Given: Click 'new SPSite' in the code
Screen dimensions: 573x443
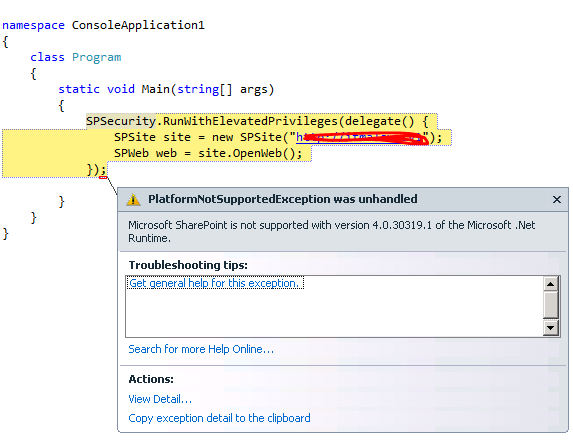Looking at the screenshot, I should coord(247,137).
